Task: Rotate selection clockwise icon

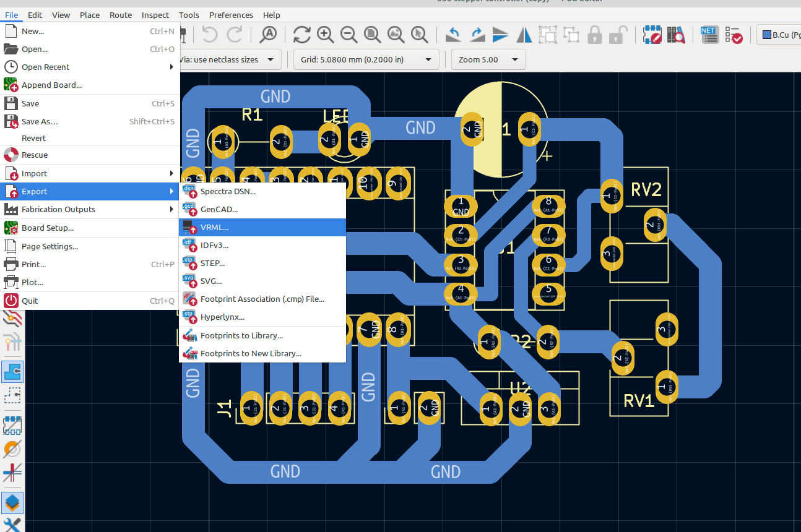Action: click(x=477, y=35)
